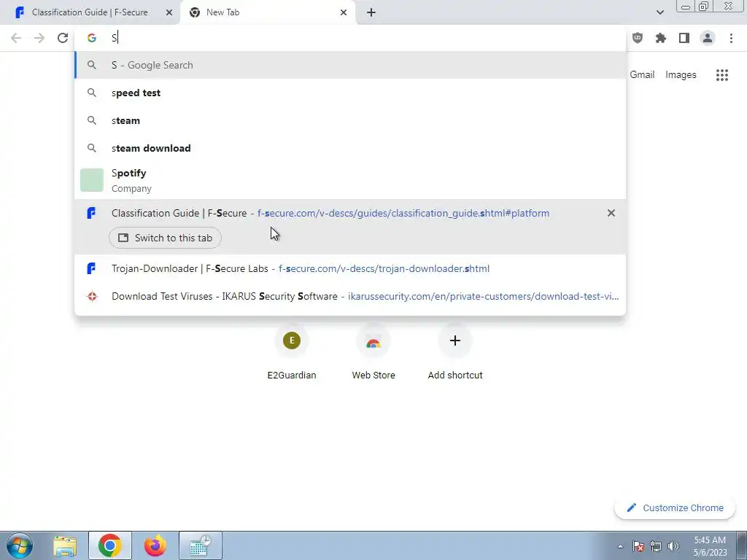
Task: Toggle the Chrome side panel icon
Action: [x=684, y=38]
